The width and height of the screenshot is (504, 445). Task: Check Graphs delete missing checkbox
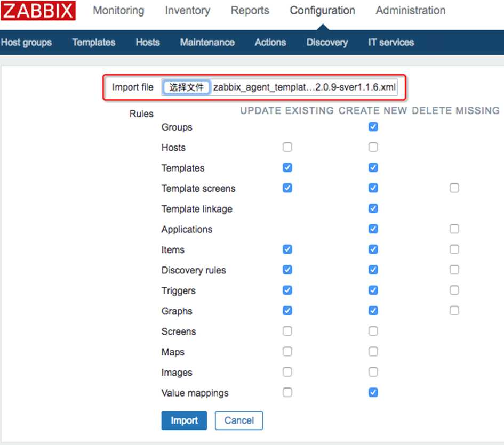tap(454, 311)
